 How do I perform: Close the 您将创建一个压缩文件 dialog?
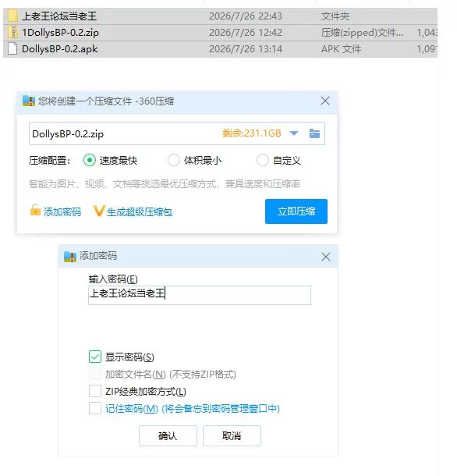coord(325,101)
